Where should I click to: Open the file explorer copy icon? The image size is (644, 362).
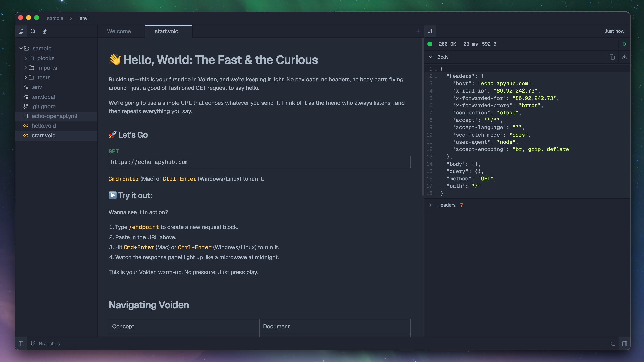point(21,31)
